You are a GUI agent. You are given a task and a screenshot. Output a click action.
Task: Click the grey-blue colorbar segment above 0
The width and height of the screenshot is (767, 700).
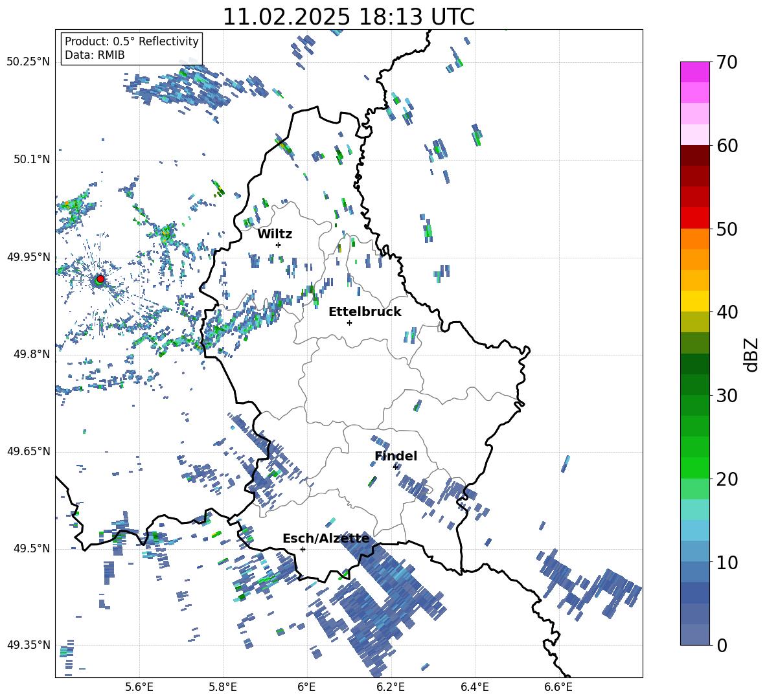(x=694, y=635)
